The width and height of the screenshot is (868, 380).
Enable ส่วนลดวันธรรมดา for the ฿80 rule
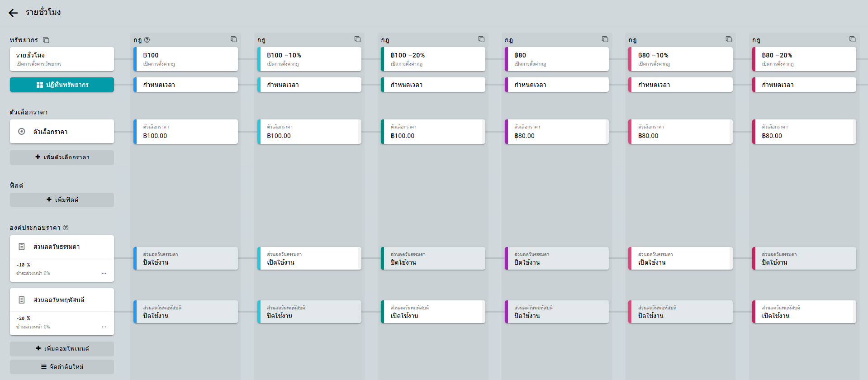pos(557,258)
